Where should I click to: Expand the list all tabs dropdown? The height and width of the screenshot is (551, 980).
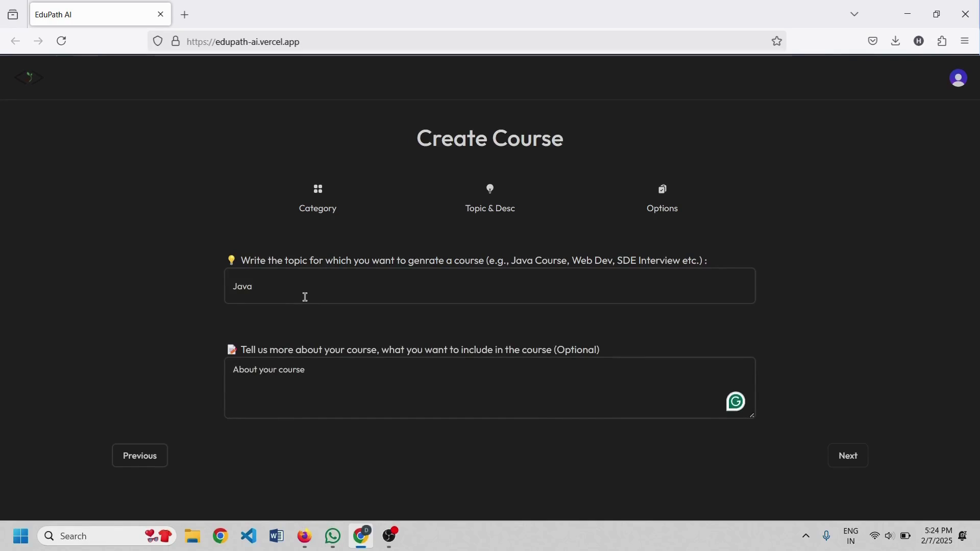(x=855, y=15)
